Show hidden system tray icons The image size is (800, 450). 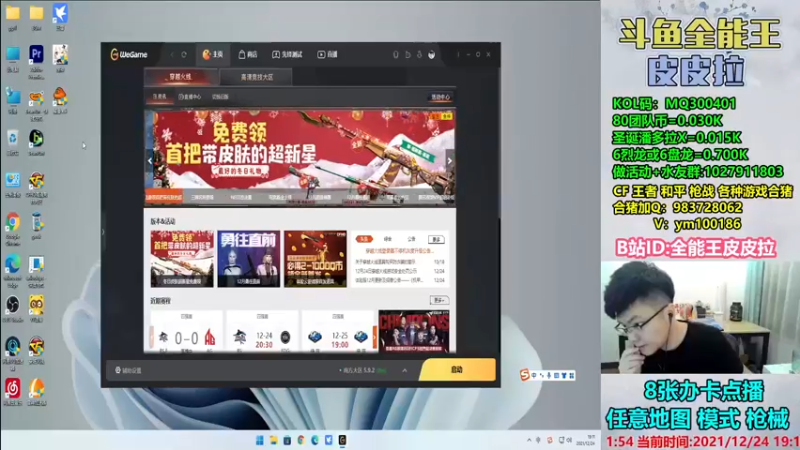529,440
